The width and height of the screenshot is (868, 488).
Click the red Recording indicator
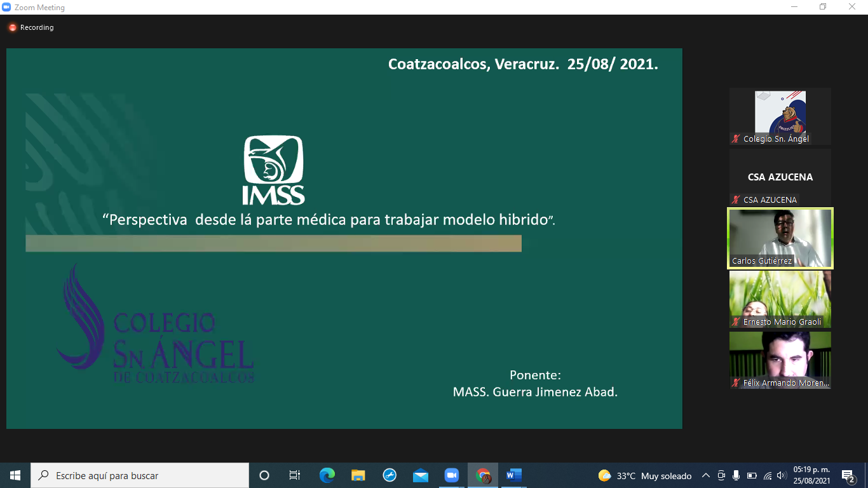click(31, 27)
